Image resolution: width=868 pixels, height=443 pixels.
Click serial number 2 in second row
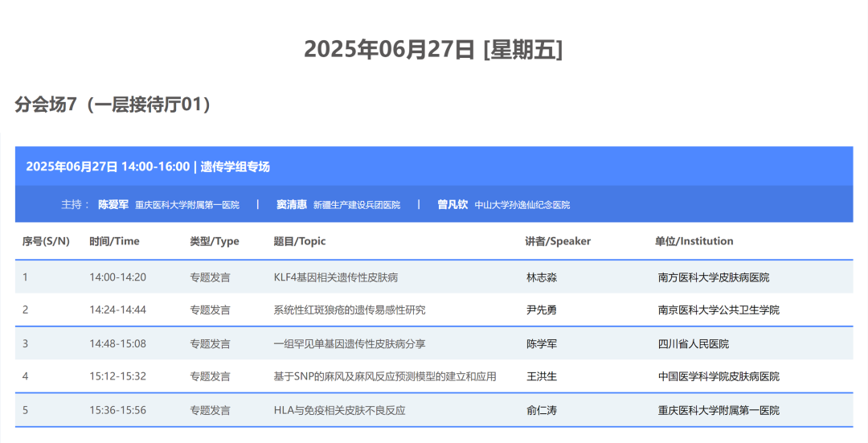[25, 310]
